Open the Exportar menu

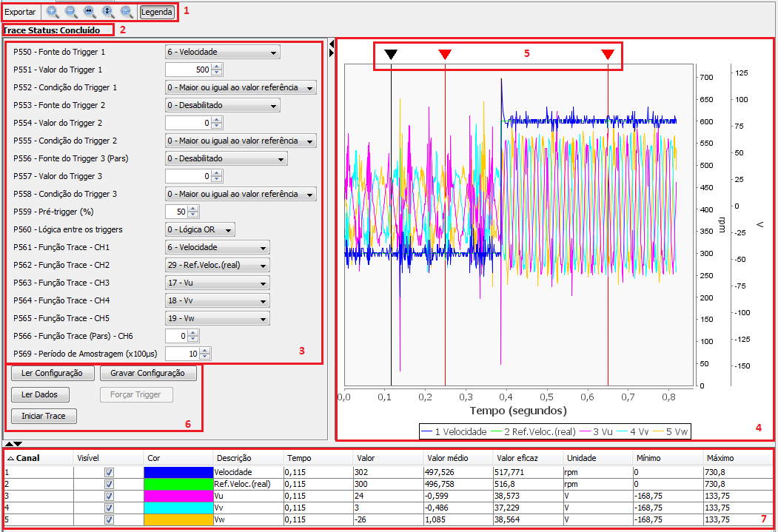pos(20,12)
